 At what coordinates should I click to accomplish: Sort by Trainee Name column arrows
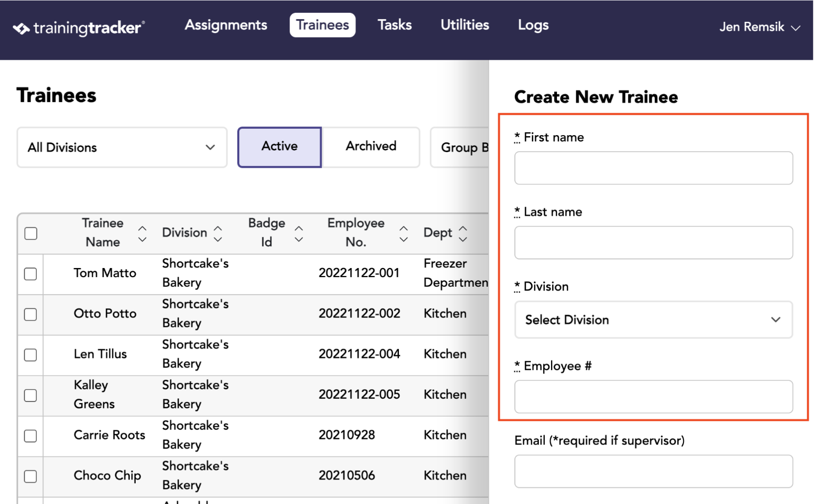pyautogui.click(x=142, y=233)
